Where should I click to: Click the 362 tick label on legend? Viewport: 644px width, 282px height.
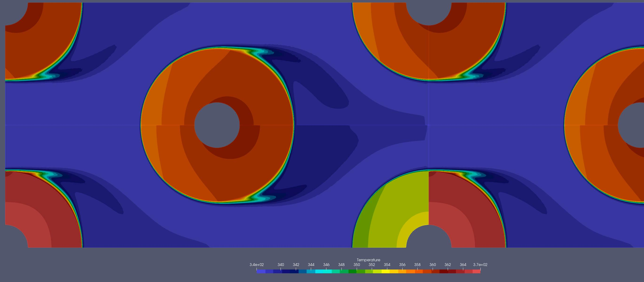[448, 265]
